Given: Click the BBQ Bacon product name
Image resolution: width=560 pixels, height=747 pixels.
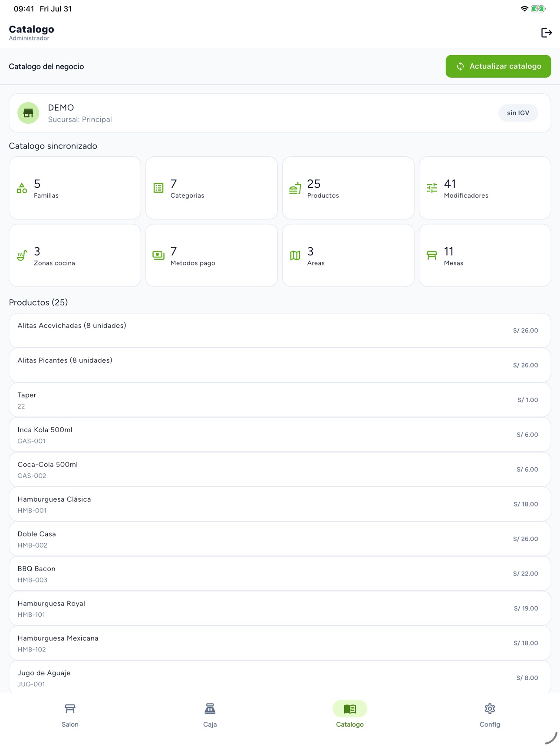Looking at the screenshot, I should tap(36, 569).
